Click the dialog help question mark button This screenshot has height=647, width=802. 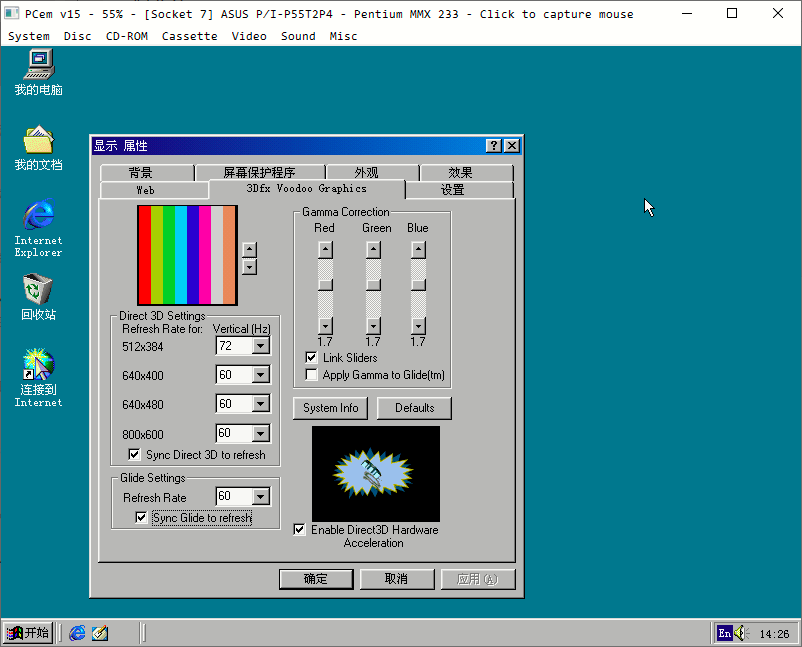[494, 146]
